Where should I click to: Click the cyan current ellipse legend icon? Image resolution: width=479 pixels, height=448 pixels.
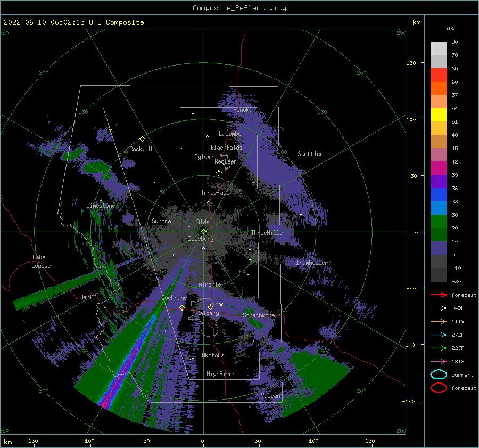439,374
